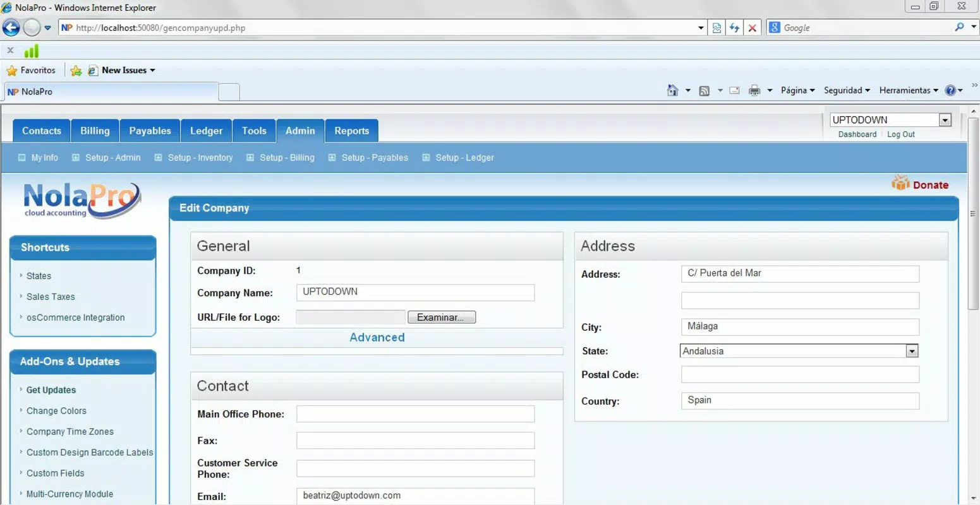
Task: Open the Multi-Currency Module link
Action: [70, 494]
